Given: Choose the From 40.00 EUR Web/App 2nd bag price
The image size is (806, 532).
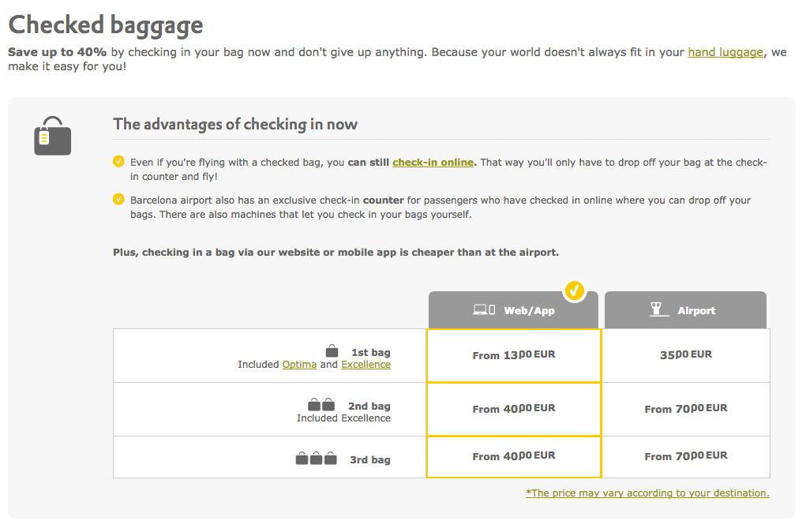Looking at the screenshot, I should pos(513,409).
